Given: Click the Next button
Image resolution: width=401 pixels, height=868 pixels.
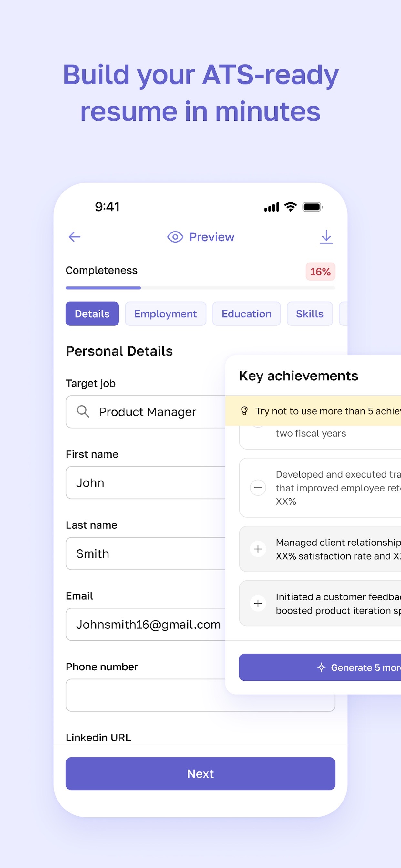Looking at the screenshot, I should [x=200, y=774].
